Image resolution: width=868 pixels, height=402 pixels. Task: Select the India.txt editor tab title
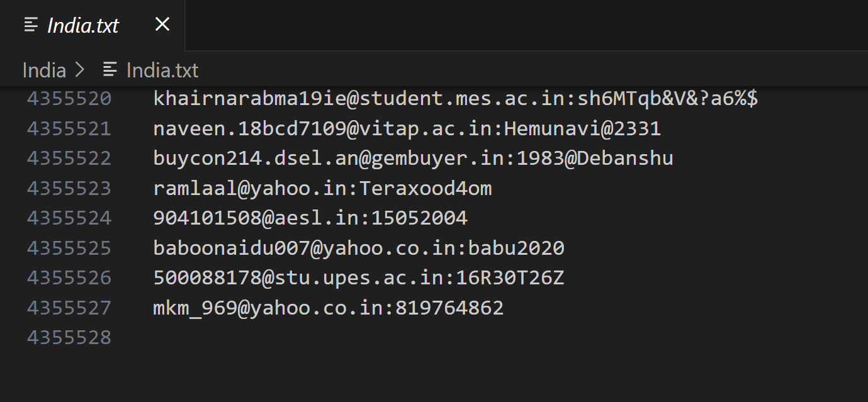point(83,25)
